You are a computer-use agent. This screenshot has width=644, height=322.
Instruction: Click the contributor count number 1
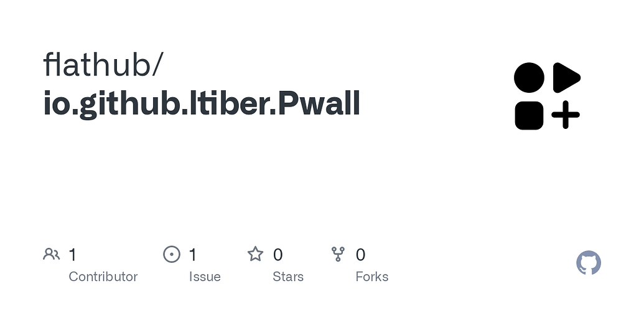[73, 254]
